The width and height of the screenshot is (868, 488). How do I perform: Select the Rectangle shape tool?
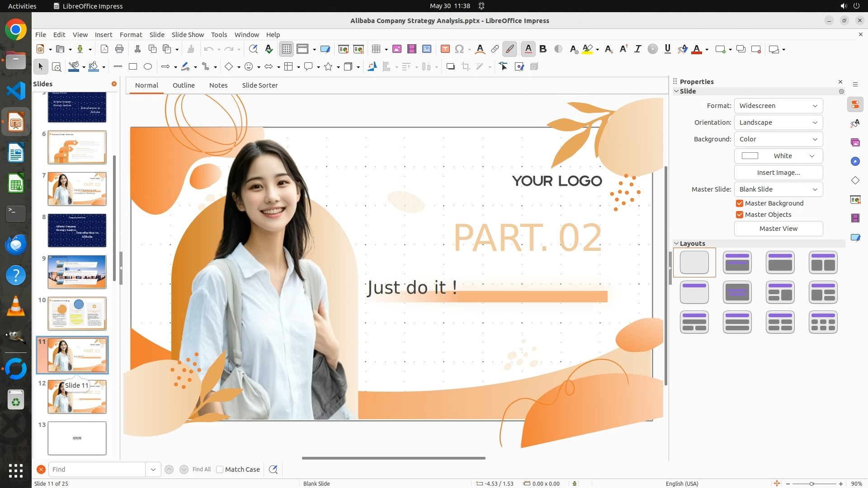(x=133, y=67)
